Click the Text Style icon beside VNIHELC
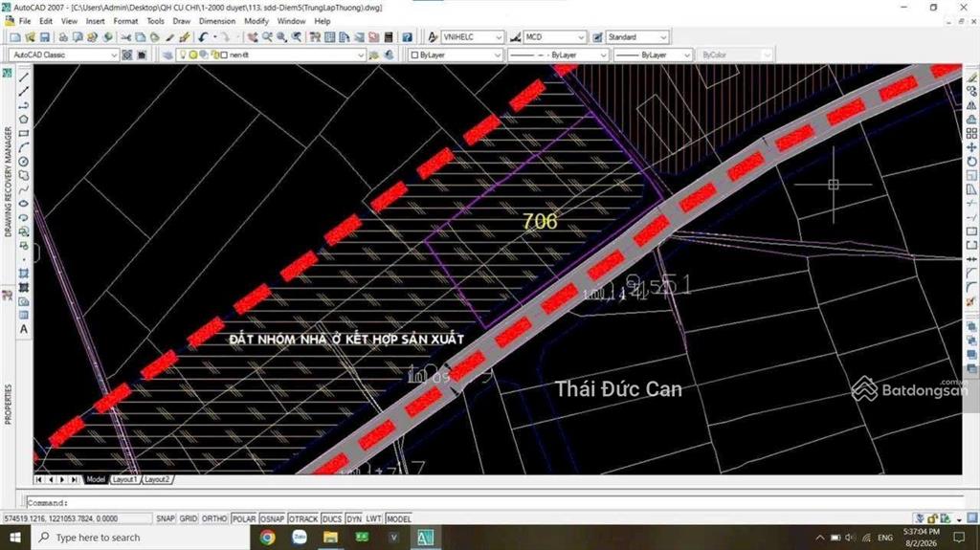980x550 pixels. [x=433, y=37]
